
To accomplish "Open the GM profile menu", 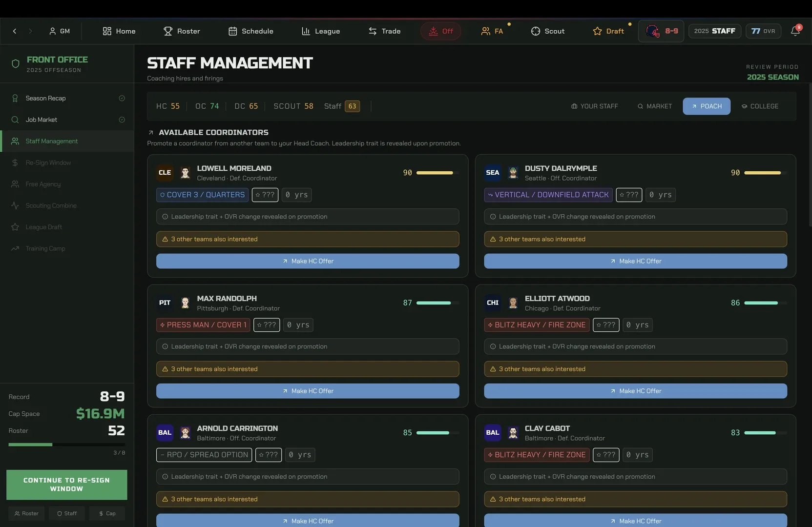I will coord(60,31).
